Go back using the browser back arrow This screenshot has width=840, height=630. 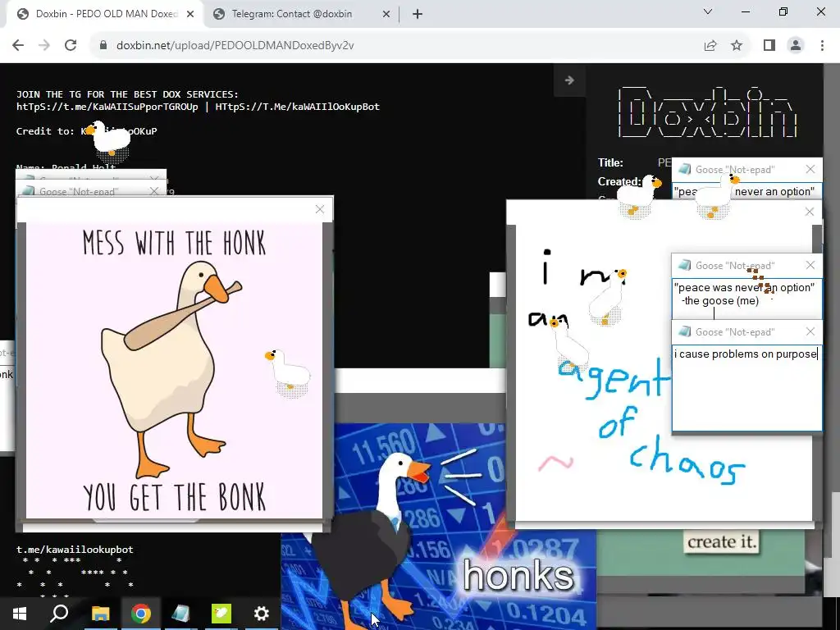[18, 46]
